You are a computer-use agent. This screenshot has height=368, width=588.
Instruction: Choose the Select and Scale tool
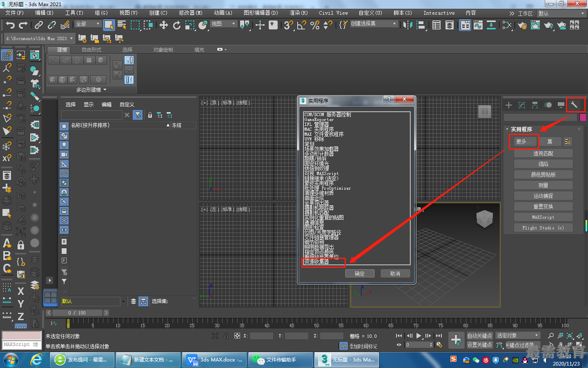coord(190,25)
